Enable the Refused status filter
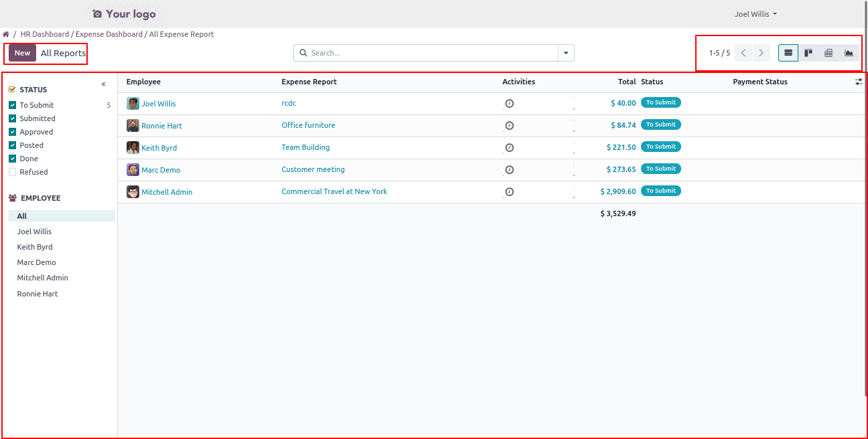Viewport: 868px width, 439px height. pyautogui.click(x=13, y=172)
